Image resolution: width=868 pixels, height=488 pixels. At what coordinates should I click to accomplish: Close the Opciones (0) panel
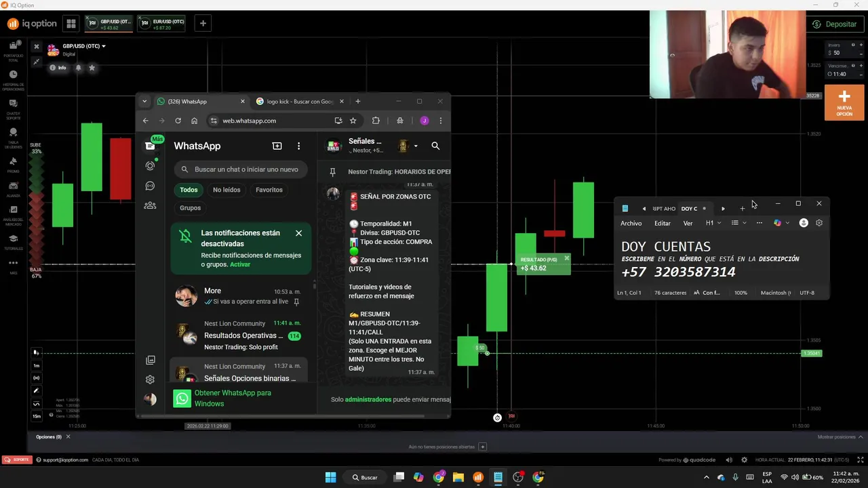point(68,437)
